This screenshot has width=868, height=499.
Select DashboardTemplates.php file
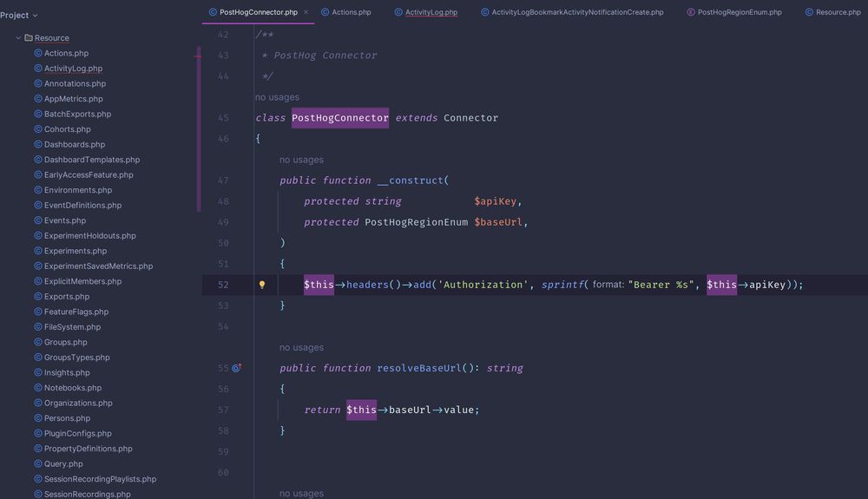[92, 160]
